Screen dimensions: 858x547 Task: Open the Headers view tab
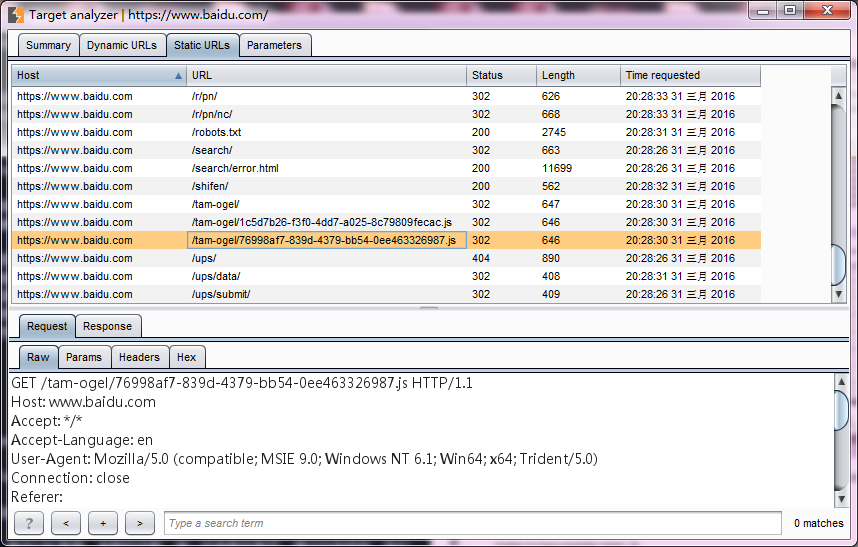pyautogui.click(x=139, y=357)
